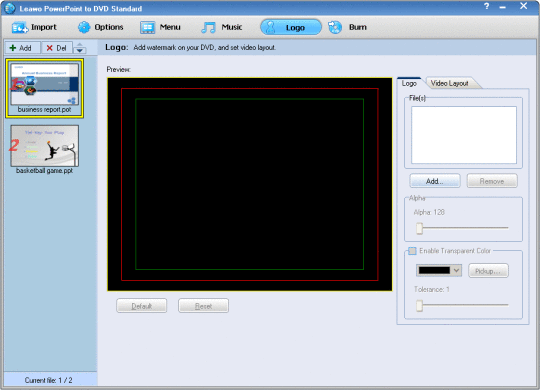Click the Default button under preview
Image resolution: width=540 pixels, height=390 pixels.
coord(142,306)
